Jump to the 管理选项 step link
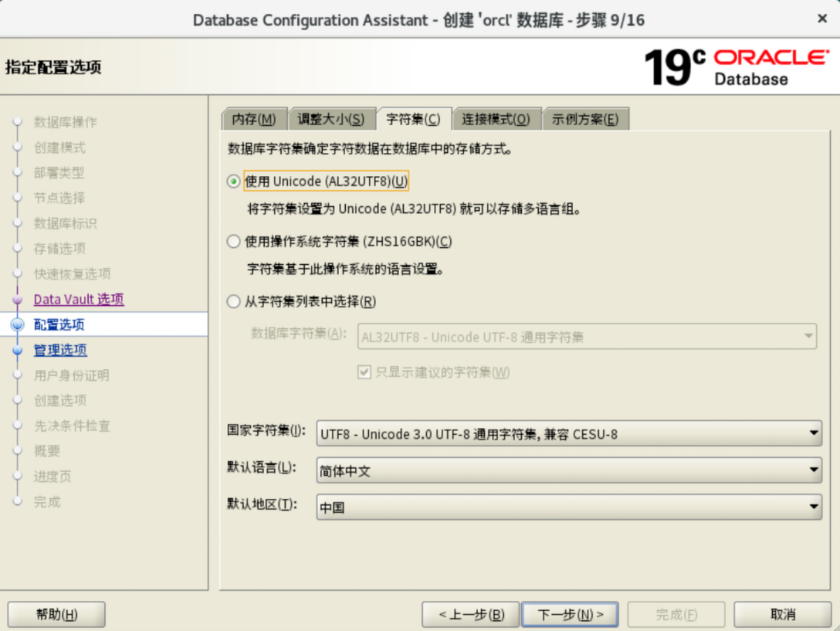Viewport: 840px width, 631px height. (60, 350)
